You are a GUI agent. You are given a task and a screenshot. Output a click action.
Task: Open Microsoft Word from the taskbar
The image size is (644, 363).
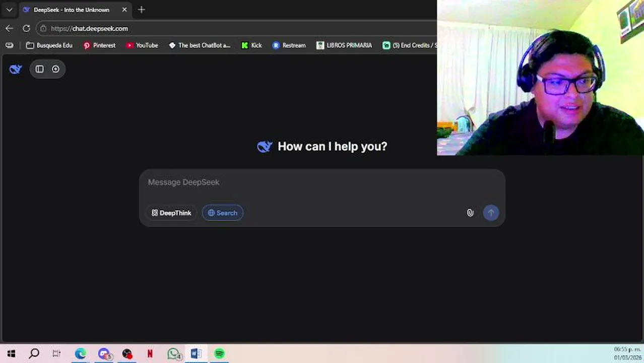pos(196,354)
